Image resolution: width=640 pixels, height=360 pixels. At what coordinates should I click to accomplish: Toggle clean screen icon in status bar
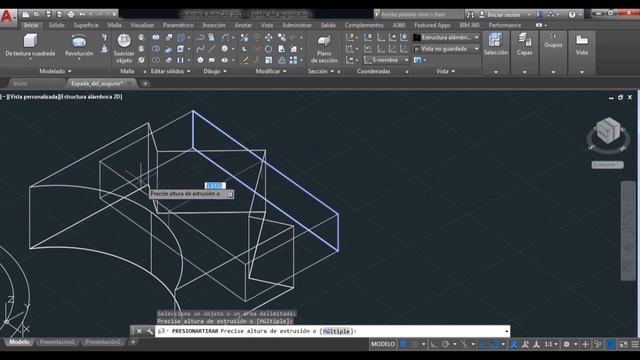623,344
